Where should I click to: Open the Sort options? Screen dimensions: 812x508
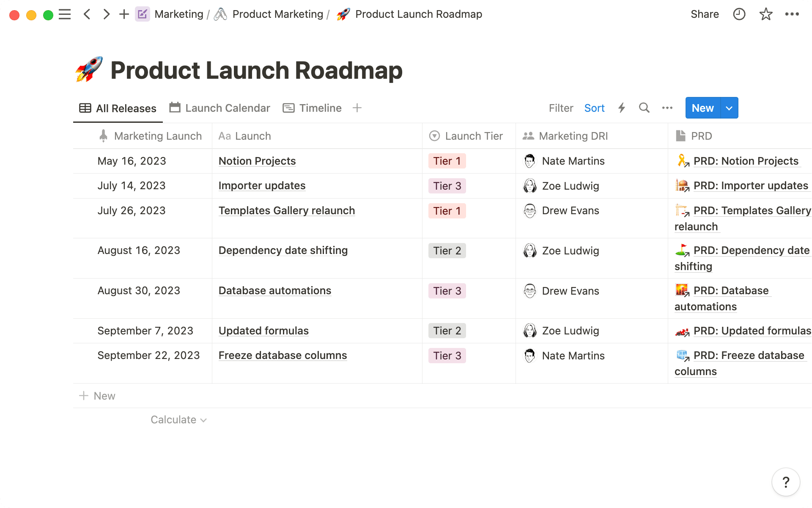(594, 108)
